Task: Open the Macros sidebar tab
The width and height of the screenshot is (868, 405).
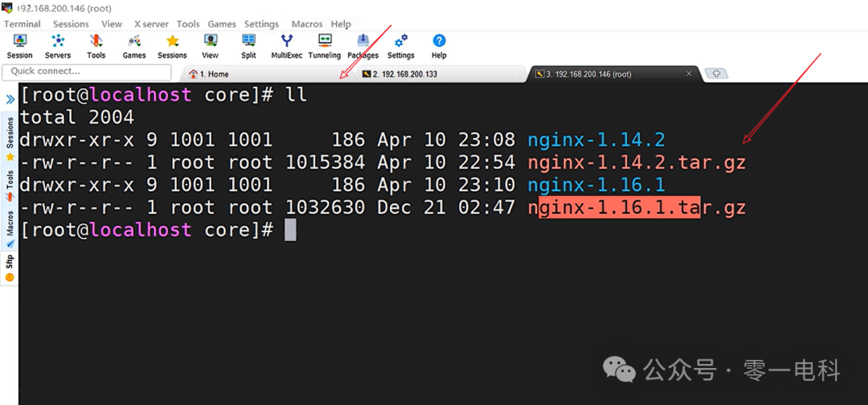Action: (x=10, y=228)
